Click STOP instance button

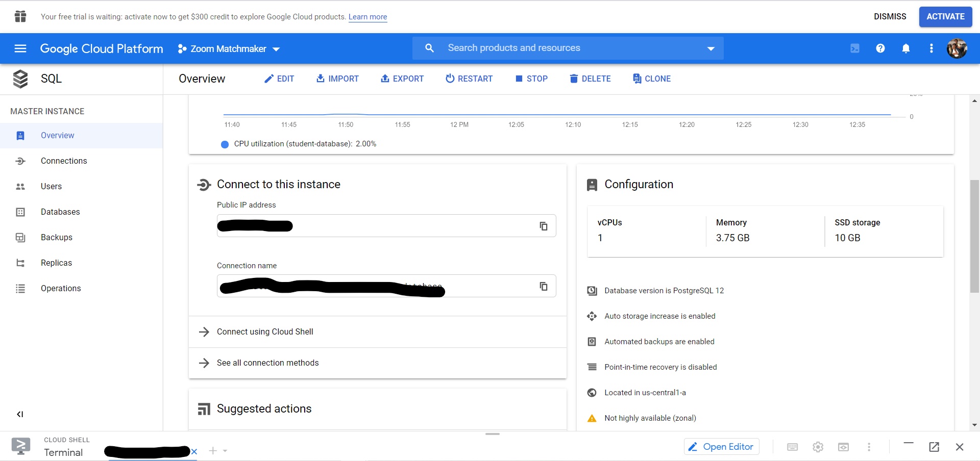(531, 79)
